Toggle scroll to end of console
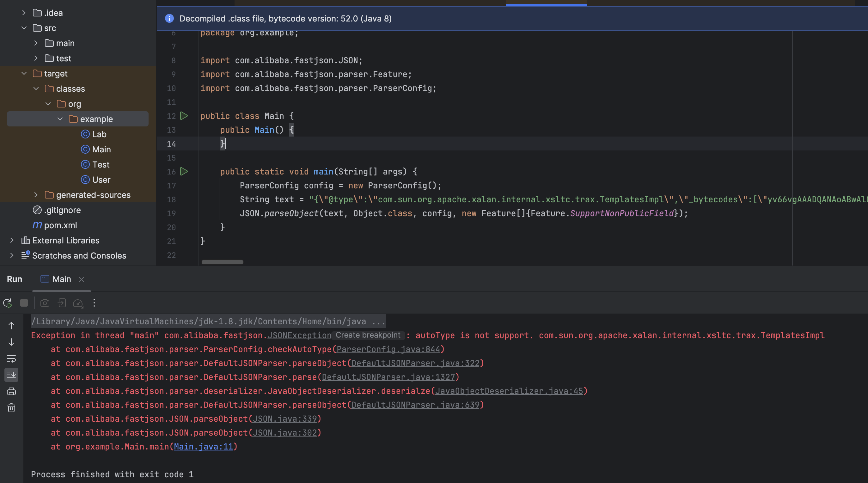The width and height of the screenshot is (868, 483). click(11, 375)
